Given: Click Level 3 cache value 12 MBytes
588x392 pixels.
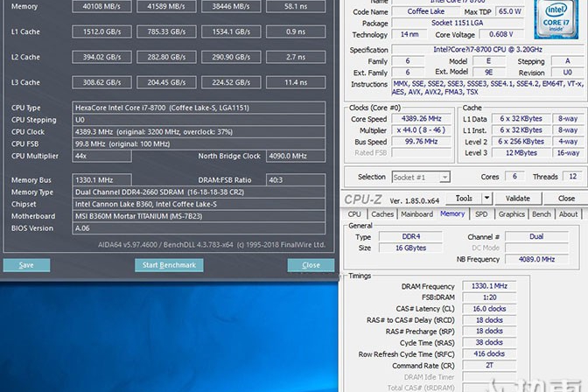Looking at the screenshot, I should (x=521, y=152).
